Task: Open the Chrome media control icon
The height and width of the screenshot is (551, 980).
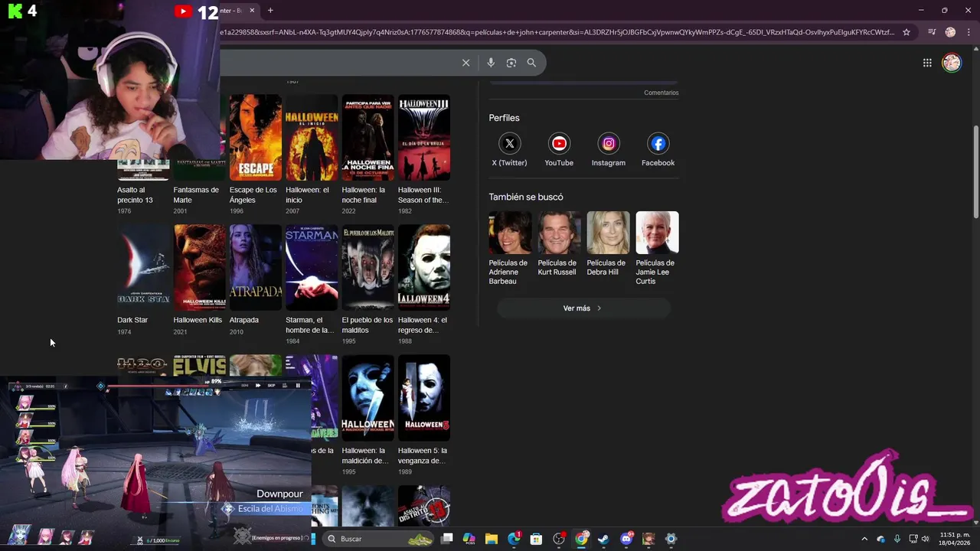Action: [932, 32]
